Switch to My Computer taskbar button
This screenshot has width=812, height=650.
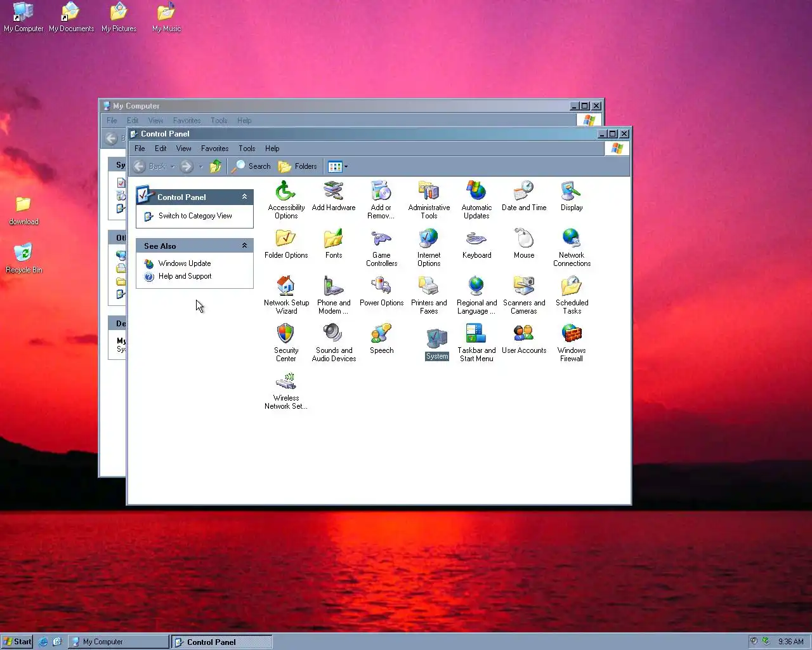click(x=119, y=642)
